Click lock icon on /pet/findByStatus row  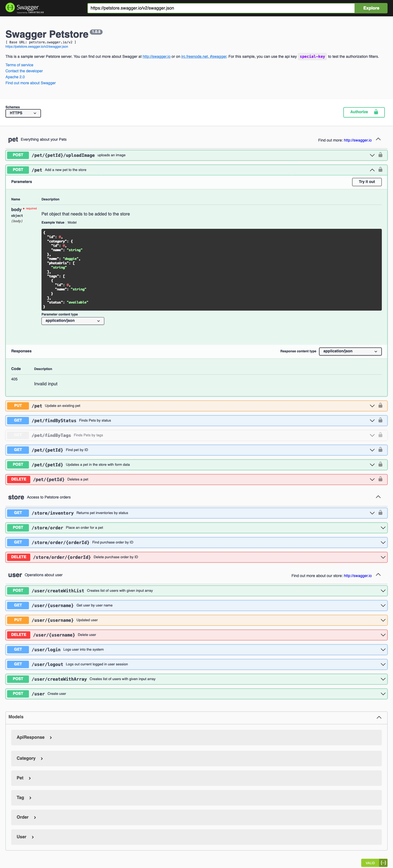[x=380, y=420]
